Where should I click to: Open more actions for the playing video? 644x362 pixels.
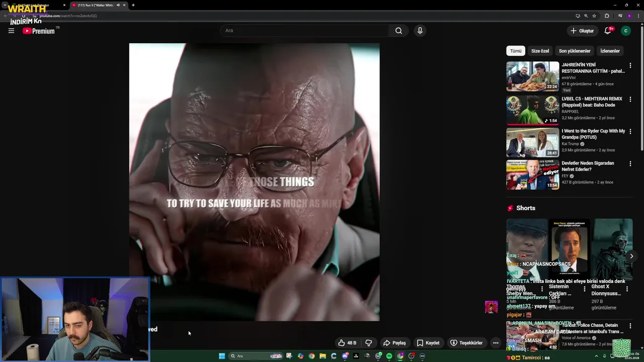click(496, 343)
